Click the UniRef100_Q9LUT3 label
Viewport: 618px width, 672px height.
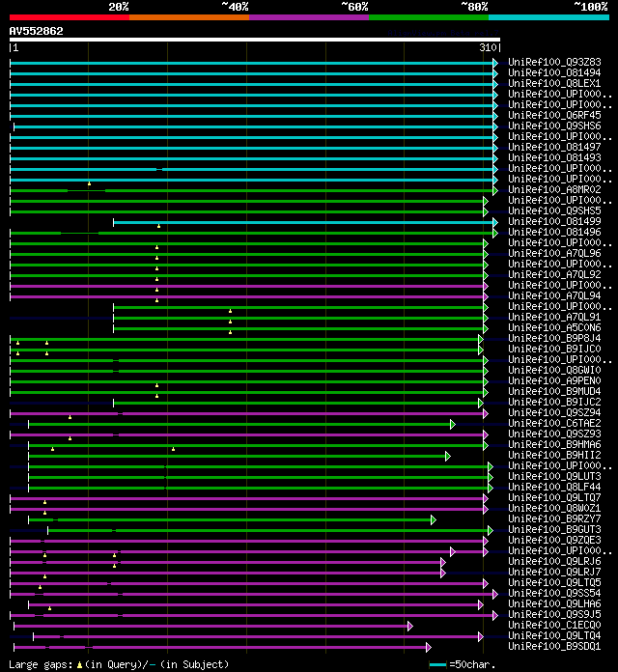pyautogui.click(x=554, y=477)
